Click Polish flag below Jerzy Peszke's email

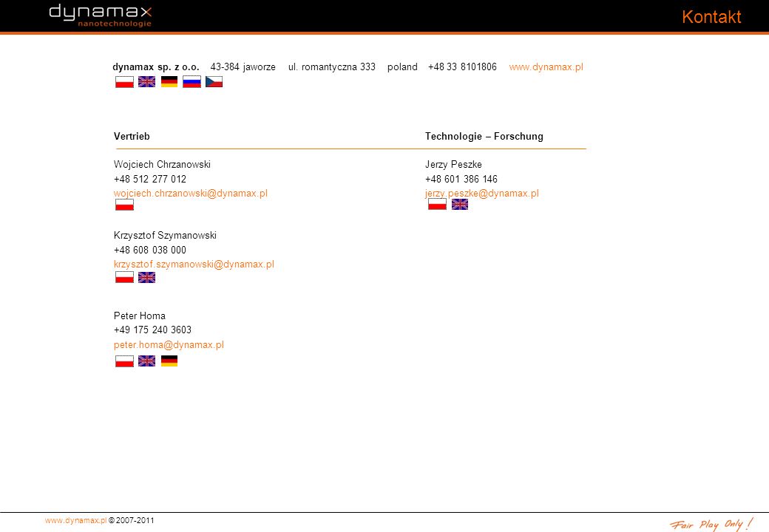pyautogui.click(x=438, y=204)
